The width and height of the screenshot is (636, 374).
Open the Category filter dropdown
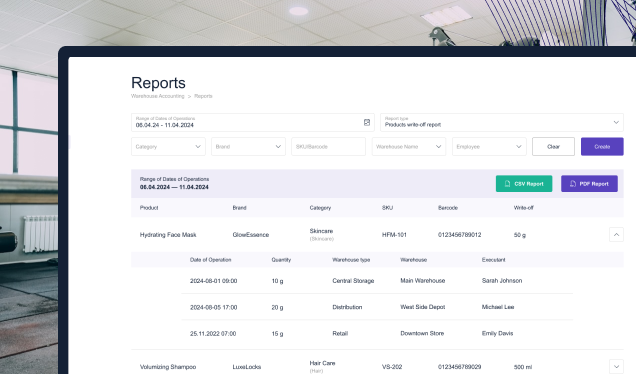[x=168, y=146]
